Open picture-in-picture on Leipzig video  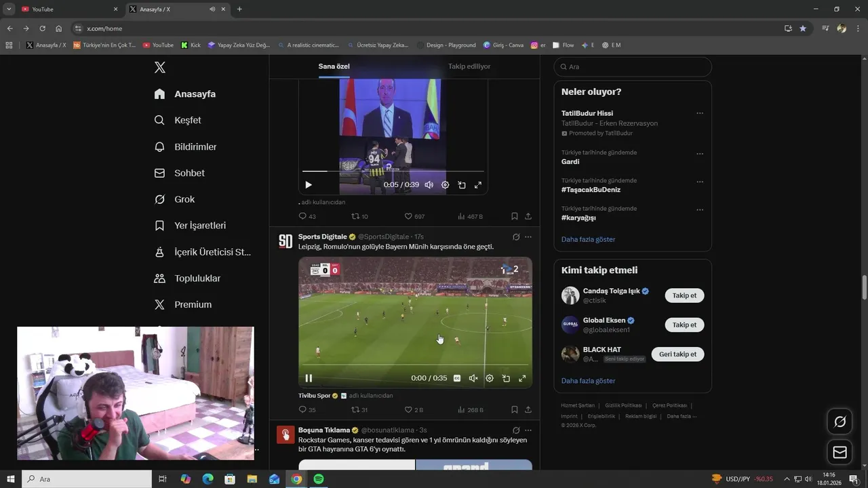506,378
